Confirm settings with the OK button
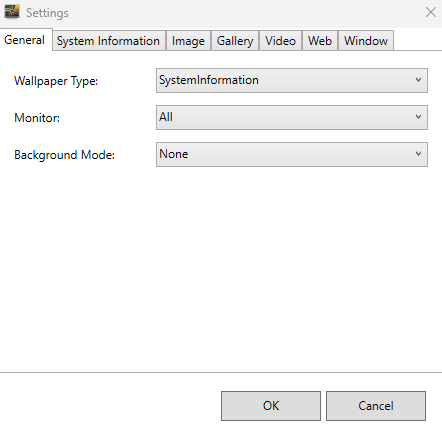442x432 pixels. pos(271,406)
